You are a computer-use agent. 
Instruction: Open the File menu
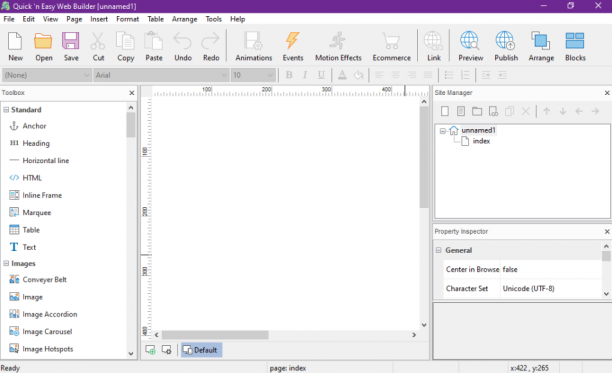[9, 19]
